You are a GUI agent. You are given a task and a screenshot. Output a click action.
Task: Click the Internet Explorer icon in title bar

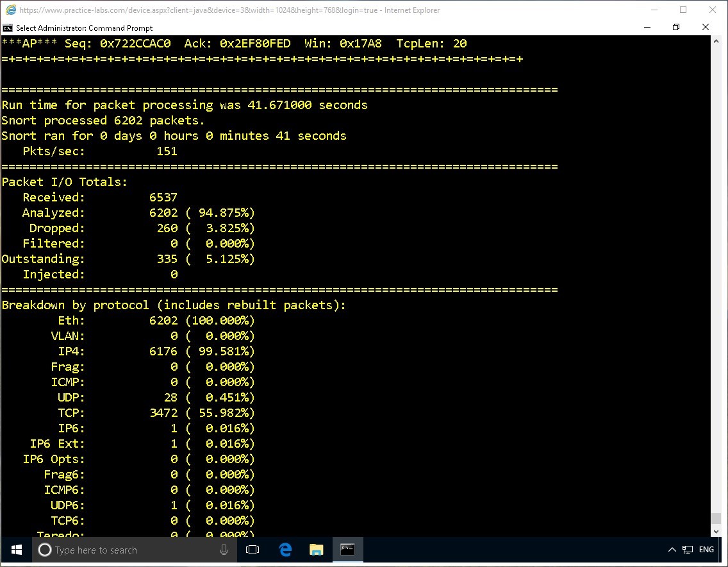[x=10, y=10]
